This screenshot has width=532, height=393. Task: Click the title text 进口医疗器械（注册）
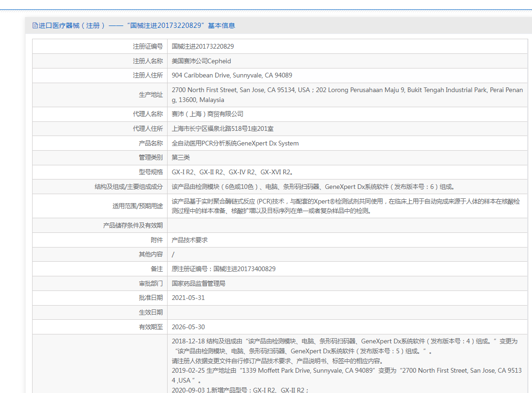tap(72, 26)
